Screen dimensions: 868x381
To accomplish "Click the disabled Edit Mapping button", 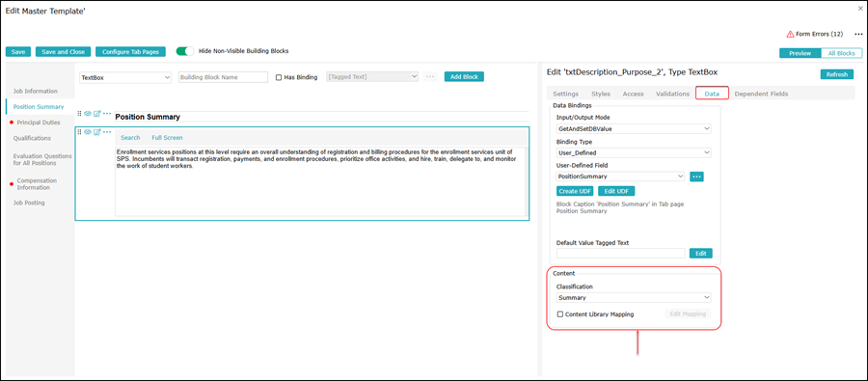I will tap(688, 314).
